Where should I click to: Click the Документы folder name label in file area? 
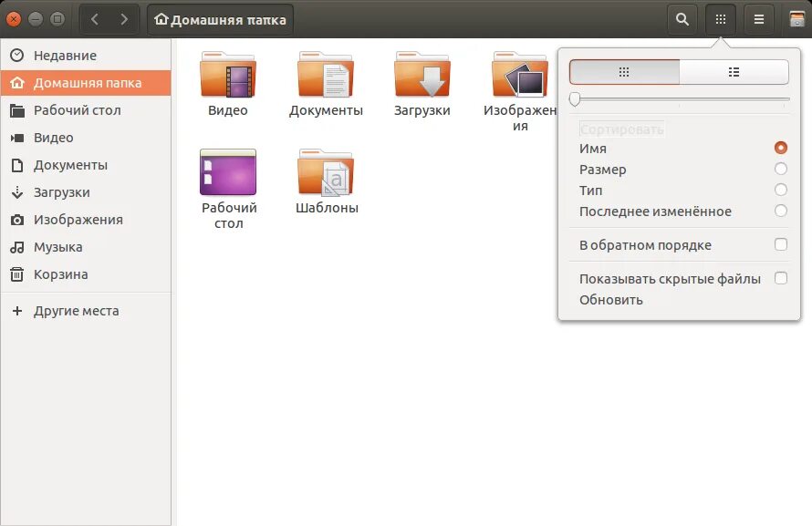[x=326, y=110]
